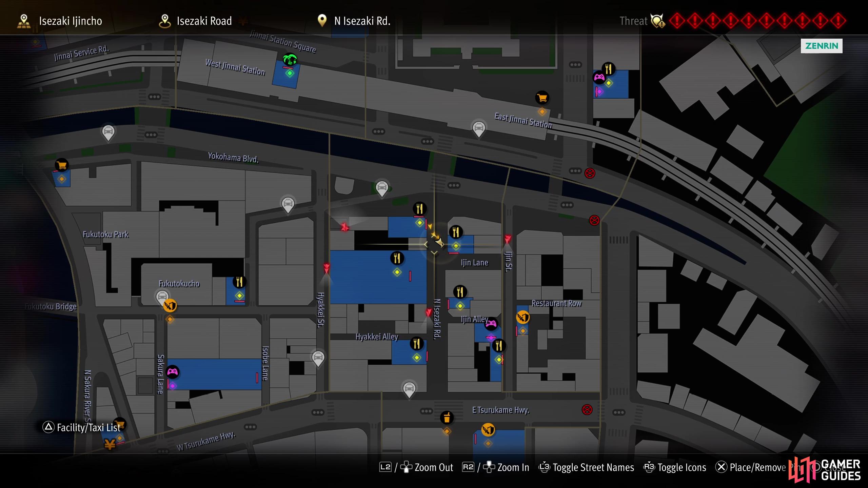Click the restaurant icon above Ijin Lane
The height and width of the screenshot is (488, 868).
click(456, 232)
